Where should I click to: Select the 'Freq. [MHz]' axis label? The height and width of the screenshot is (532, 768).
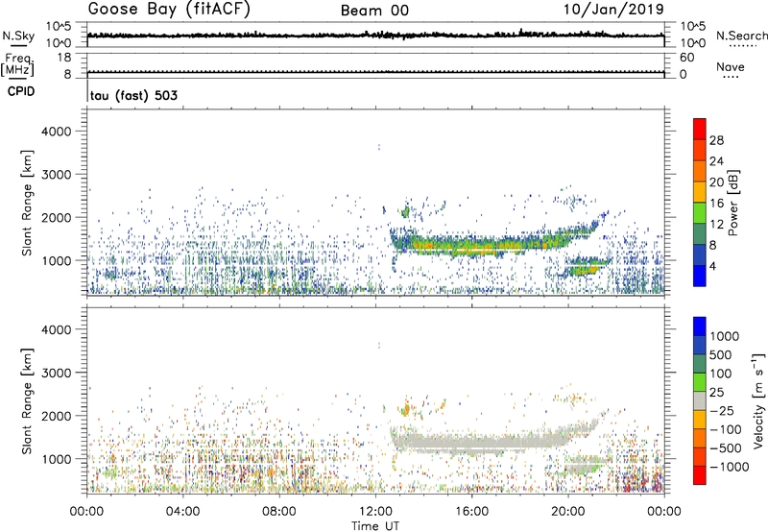pos(17,64)
